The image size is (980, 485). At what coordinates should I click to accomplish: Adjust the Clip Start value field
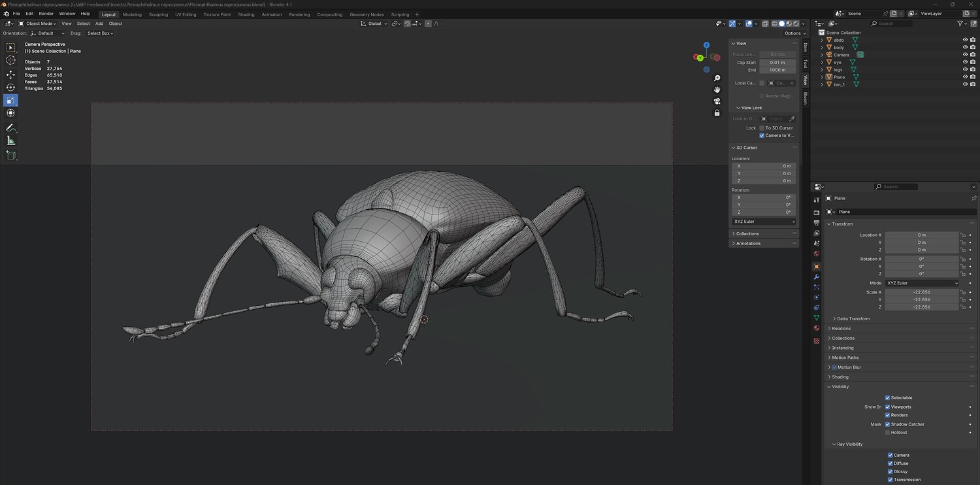pyautogui.click(x=777, y=63)
